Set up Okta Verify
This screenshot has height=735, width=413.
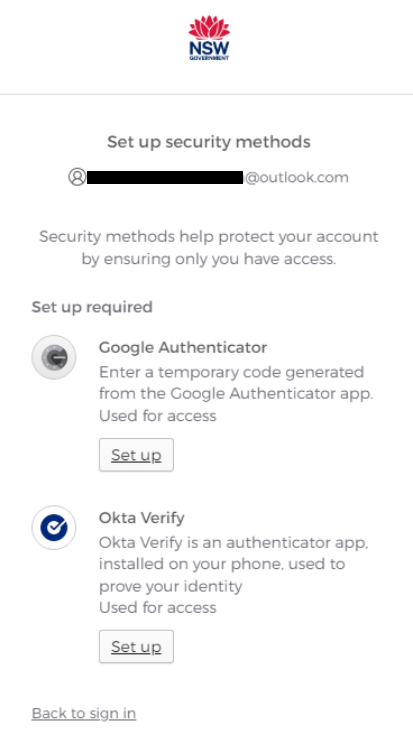[136, 646]
